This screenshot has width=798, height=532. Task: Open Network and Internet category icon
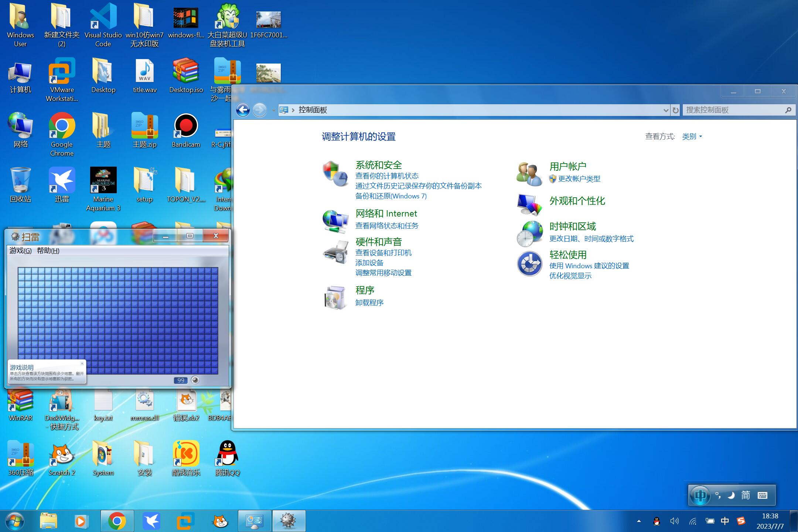pyautogui.click(x=335, y=221)
